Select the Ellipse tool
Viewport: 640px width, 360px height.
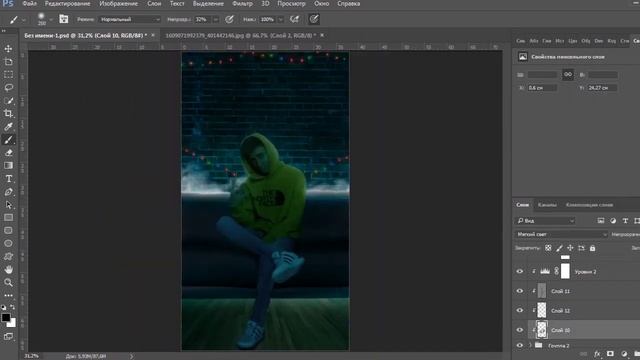click(8, 243)
